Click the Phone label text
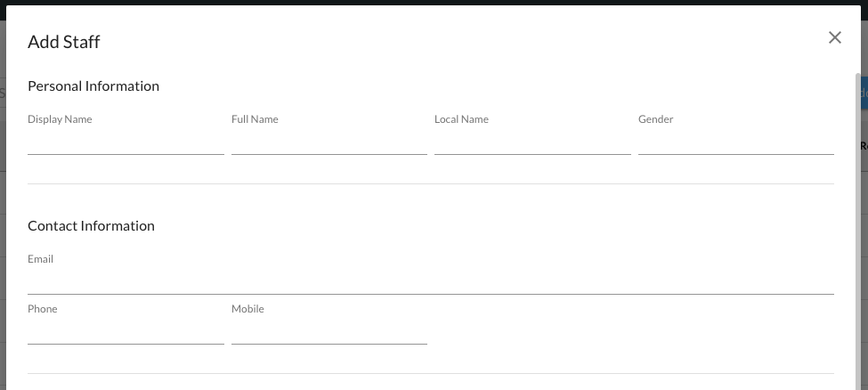868x390 pixels. (x=42, y=309)
